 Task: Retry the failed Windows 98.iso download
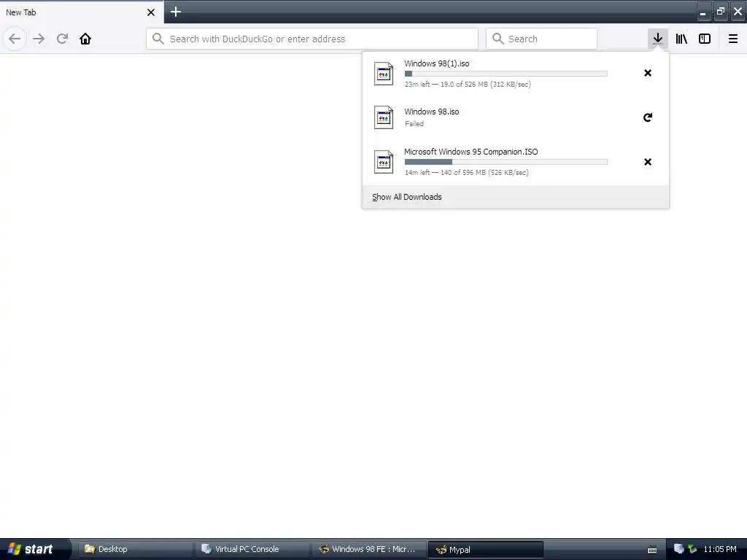pos(648,117)
